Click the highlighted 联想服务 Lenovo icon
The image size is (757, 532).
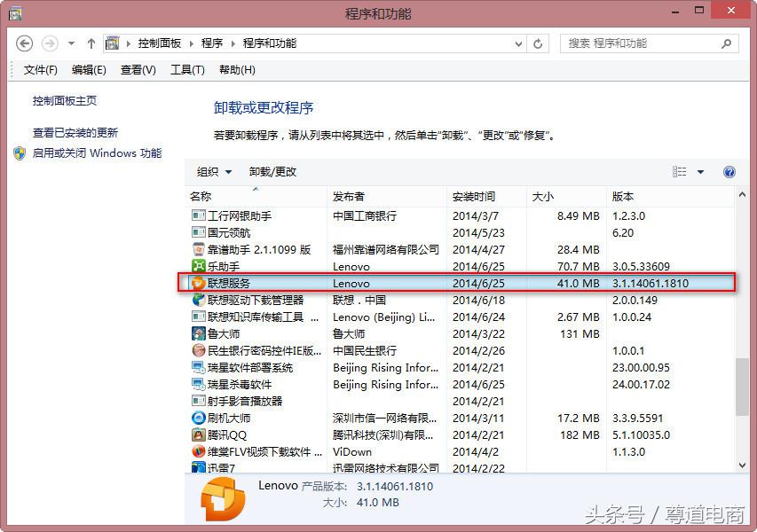(x=198, y=283)
